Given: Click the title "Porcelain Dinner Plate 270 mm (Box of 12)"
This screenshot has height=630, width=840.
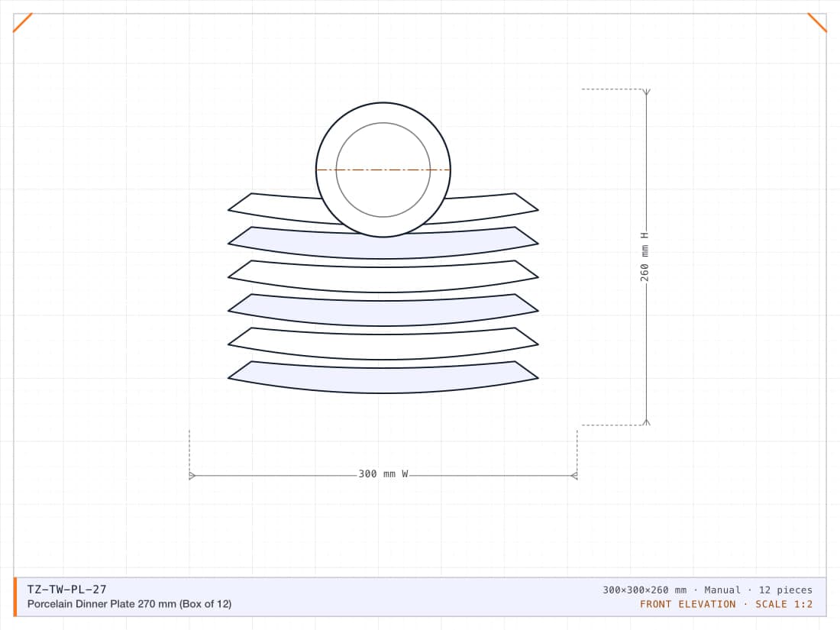Looking at the screenshot, I should click(130, 604).
